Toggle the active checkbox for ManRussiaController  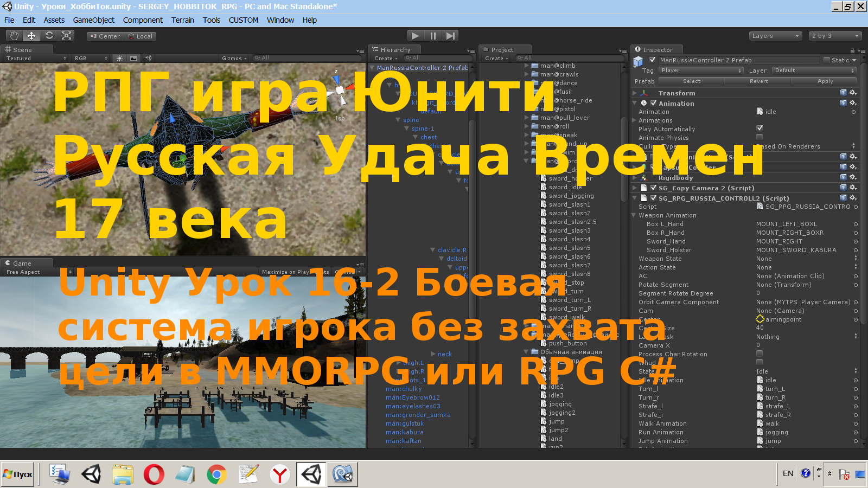653,60
